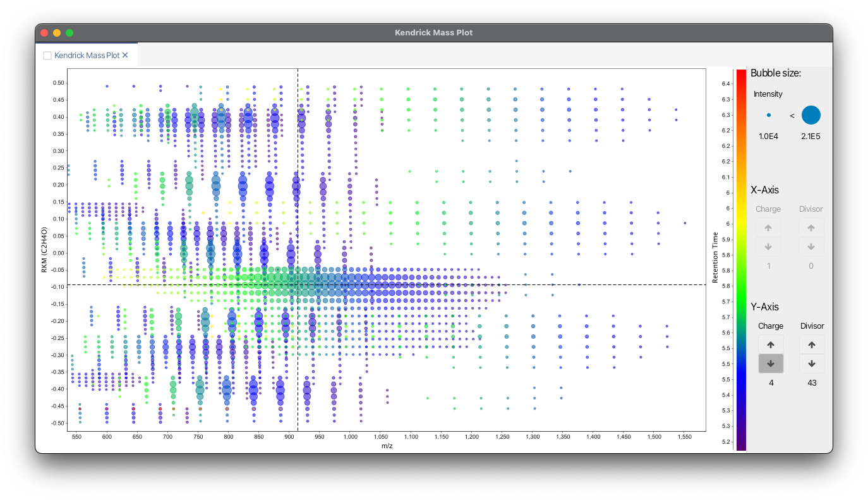Maximize the window with the green button

coord(69,33)
